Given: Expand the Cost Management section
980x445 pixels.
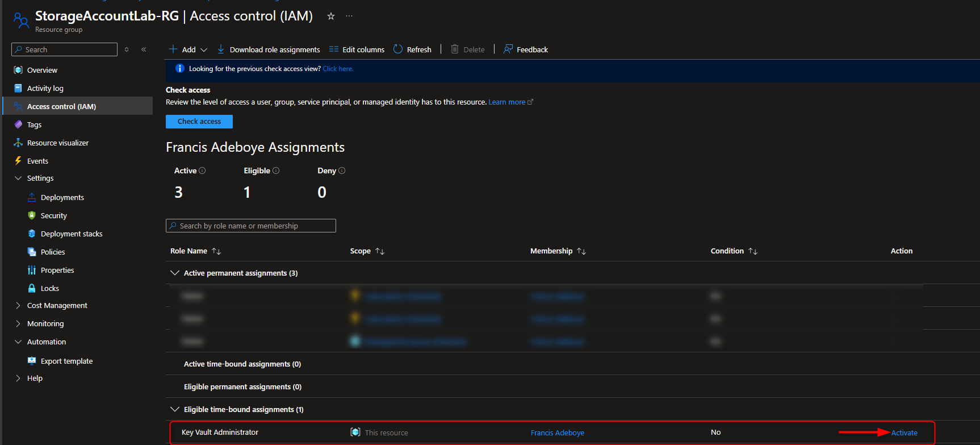Looking at the screenshot, I should pyautogui.click(x=18, y=305).
